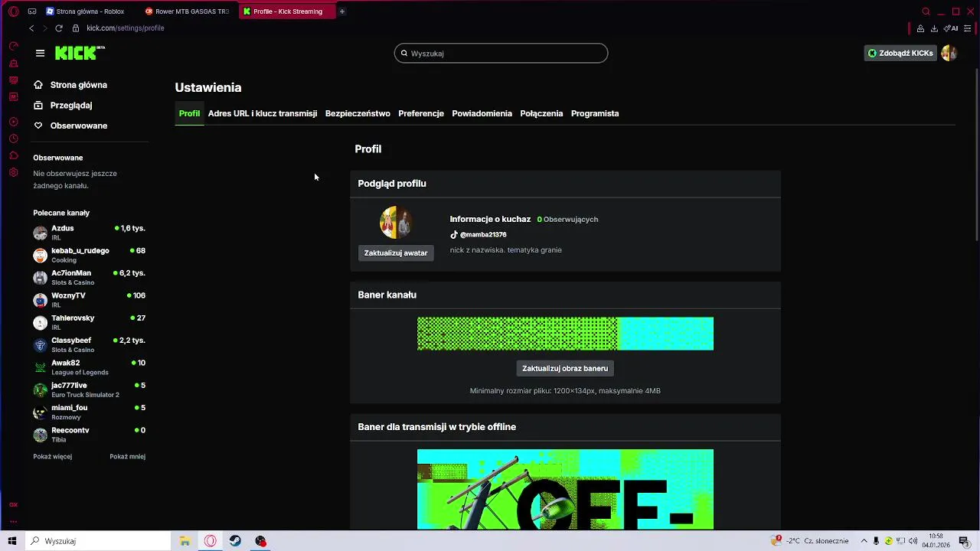Open recommended channel jac777live
This screenshot has height=551, width=980.
89,390
